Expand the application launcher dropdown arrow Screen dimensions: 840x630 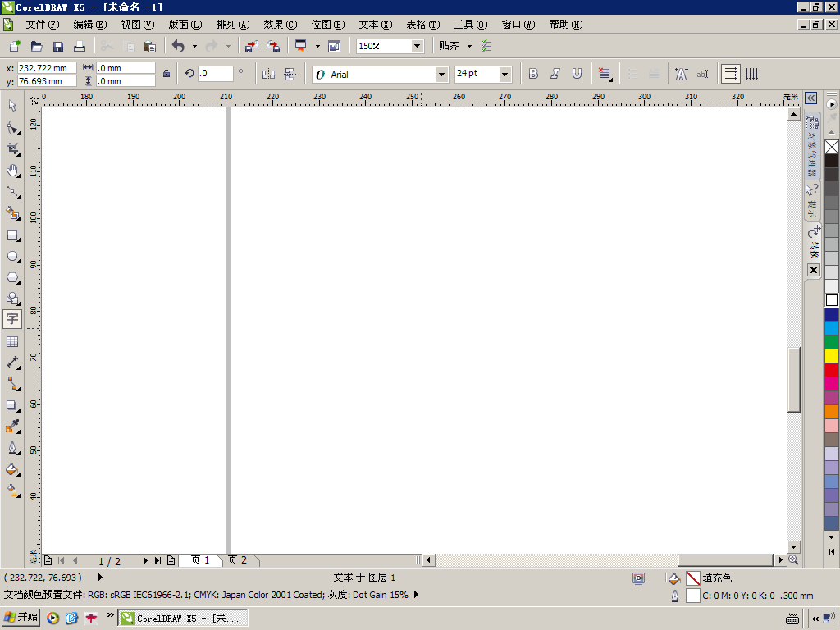tap(317, 47)
